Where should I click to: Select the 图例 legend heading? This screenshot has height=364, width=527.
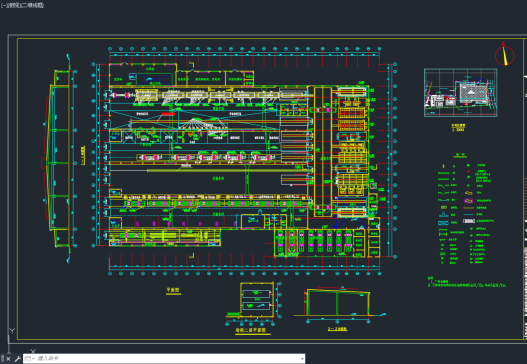click(x=459, y=155)
